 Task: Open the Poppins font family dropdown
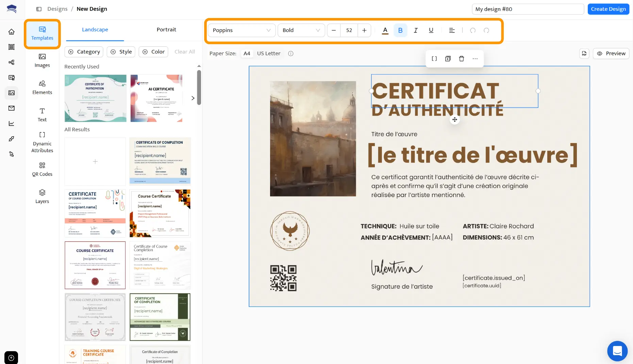(241, 30)
